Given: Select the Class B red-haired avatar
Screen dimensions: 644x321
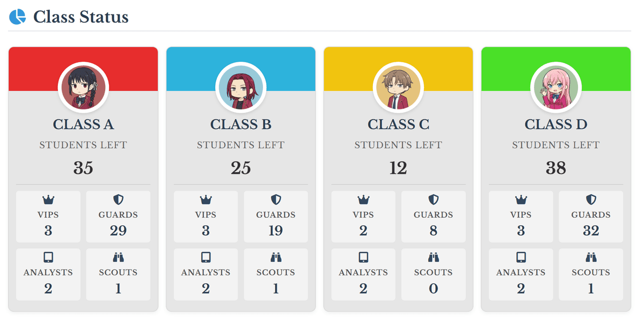Looking at the screenshot, I should [240, 87].
